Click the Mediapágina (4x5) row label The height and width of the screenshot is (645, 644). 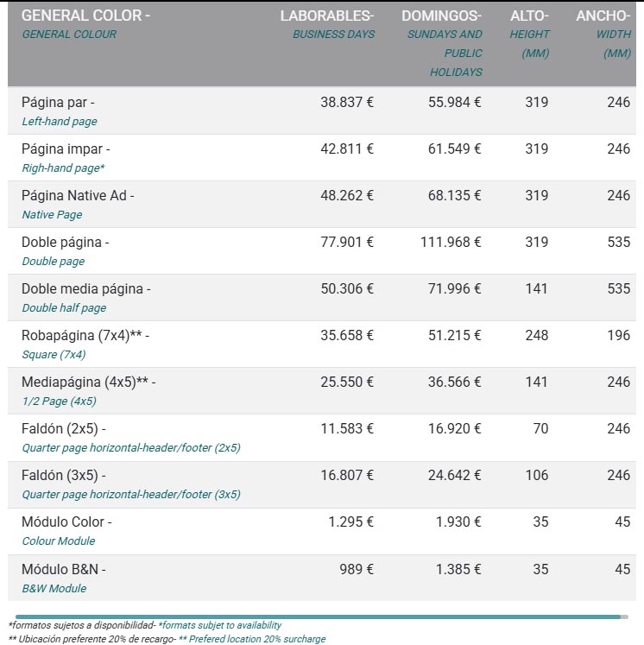pyautogui.click(x=89, y=382)
